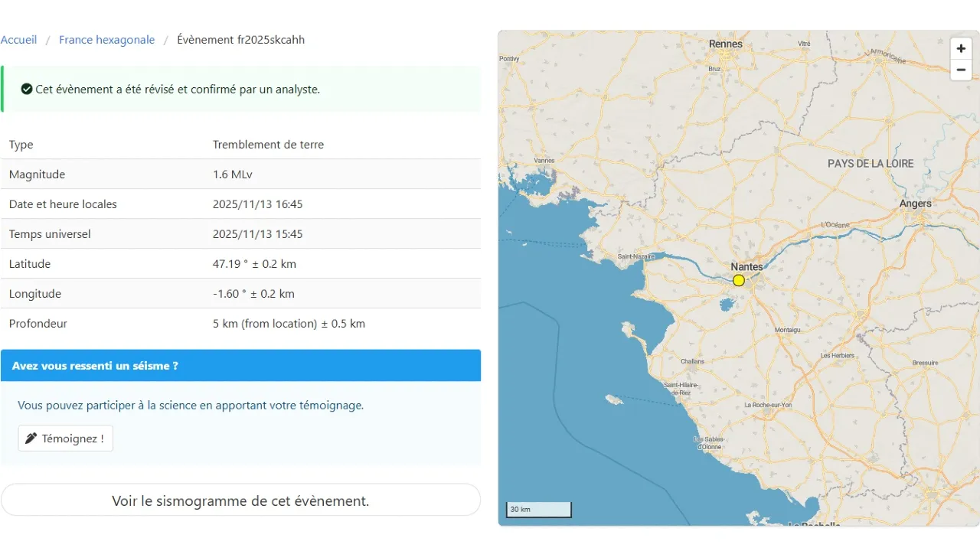Click the Angers city label on the map
The image size is (980, 551).
click(x=915, y=204)
